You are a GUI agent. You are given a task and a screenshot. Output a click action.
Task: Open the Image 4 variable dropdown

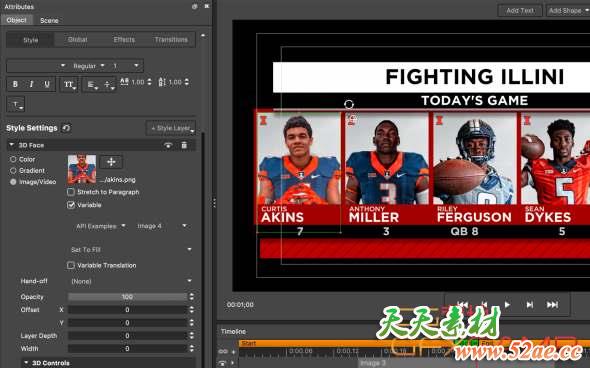[x=162, y=226]
